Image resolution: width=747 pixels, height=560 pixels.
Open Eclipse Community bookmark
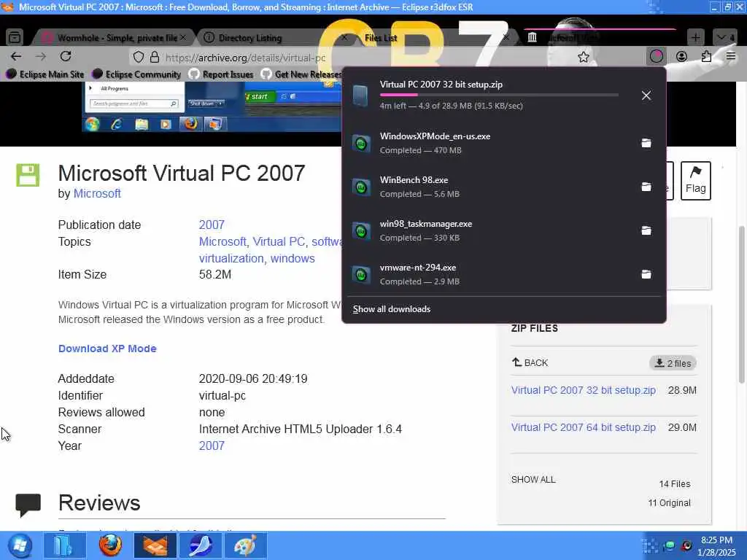[136, 74]
